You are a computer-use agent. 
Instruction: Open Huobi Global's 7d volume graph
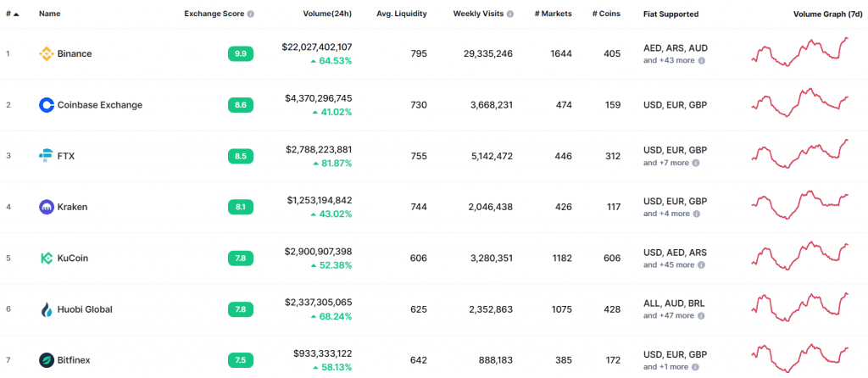tap(800, 307)
